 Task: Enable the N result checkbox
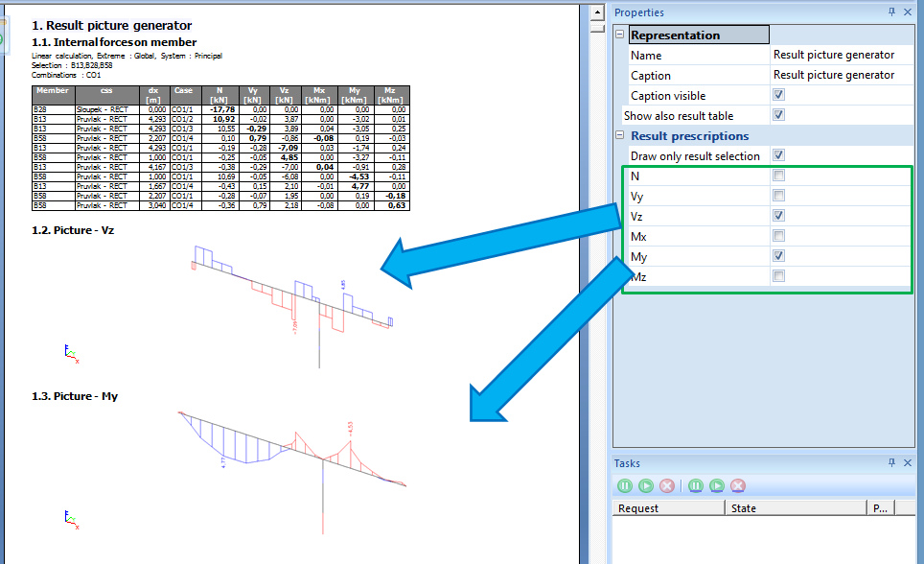tap(779, 176)
